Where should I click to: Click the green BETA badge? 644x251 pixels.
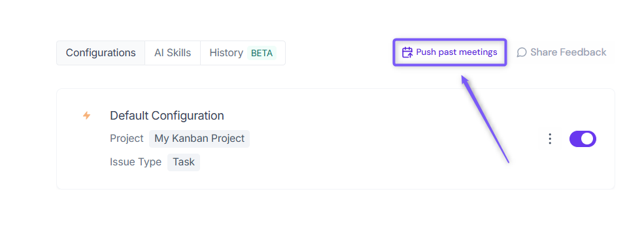[x=262, y=53]
